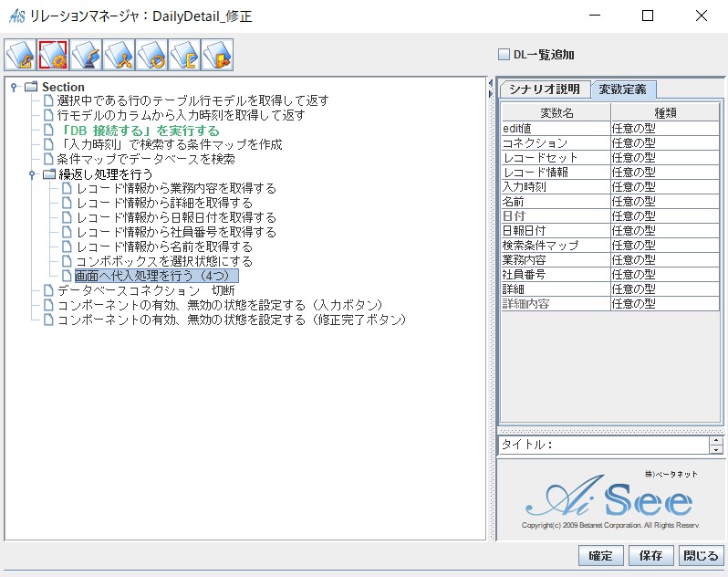Click the 社員番号 variable name cell
Screen dimensions: 728x577
tap(556, 275)
